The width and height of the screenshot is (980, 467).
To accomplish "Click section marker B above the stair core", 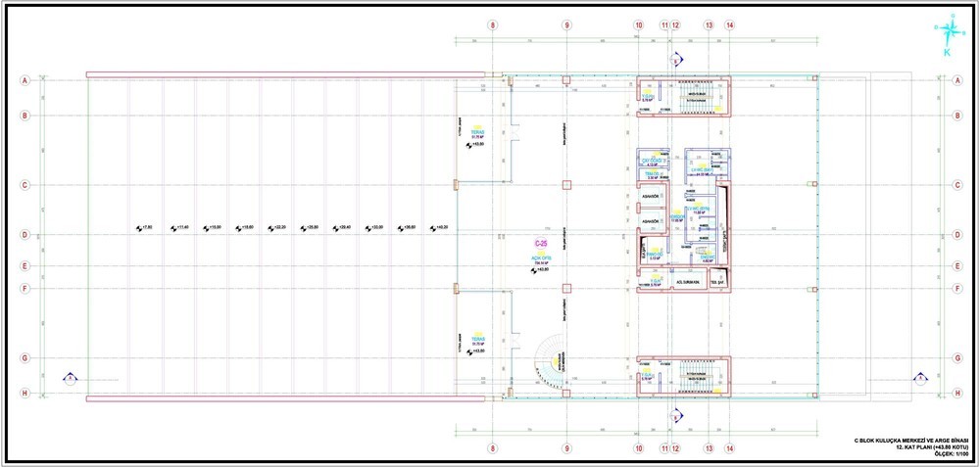I will pos(675,60).
